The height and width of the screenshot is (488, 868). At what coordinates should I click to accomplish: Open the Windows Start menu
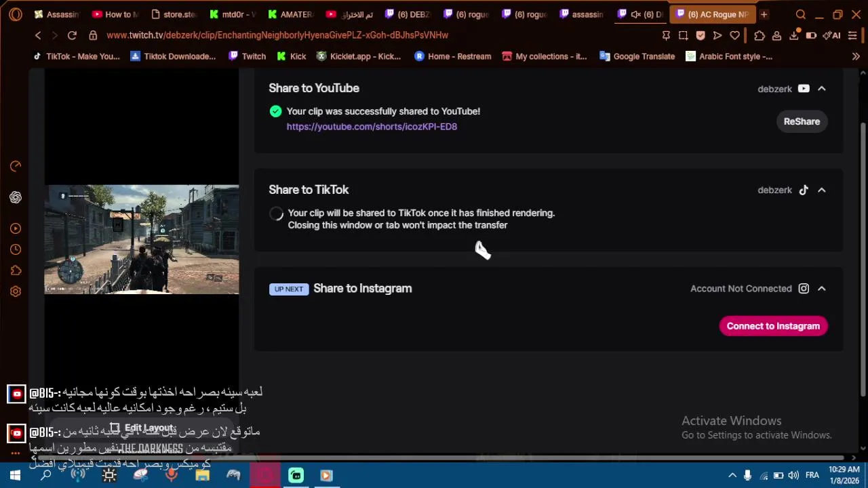[15, 476]
